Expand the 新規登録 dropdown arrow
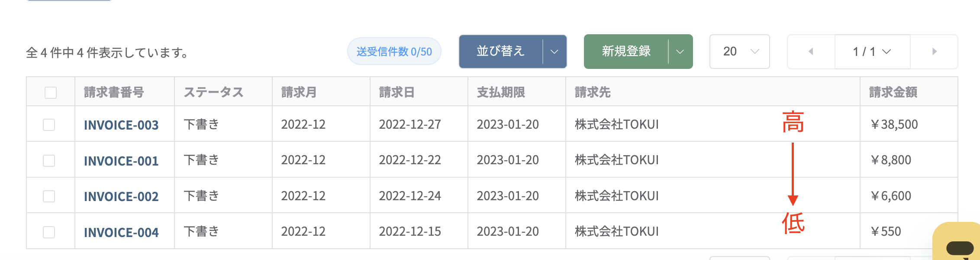The width and height of the screenshot is (980, 260). pos(680,52)
